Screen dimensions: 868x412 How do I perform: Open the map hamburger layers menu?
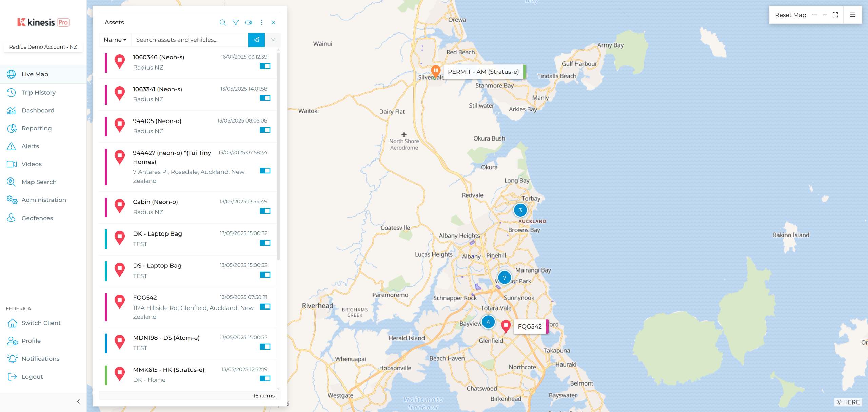click(x=853, y=15)
